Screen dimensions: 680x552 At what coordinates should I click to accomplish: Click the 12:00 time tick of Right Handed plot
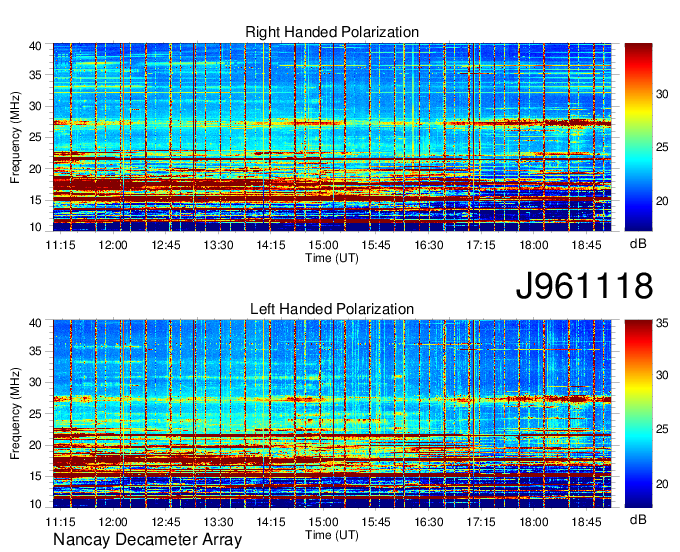point(113,245)
